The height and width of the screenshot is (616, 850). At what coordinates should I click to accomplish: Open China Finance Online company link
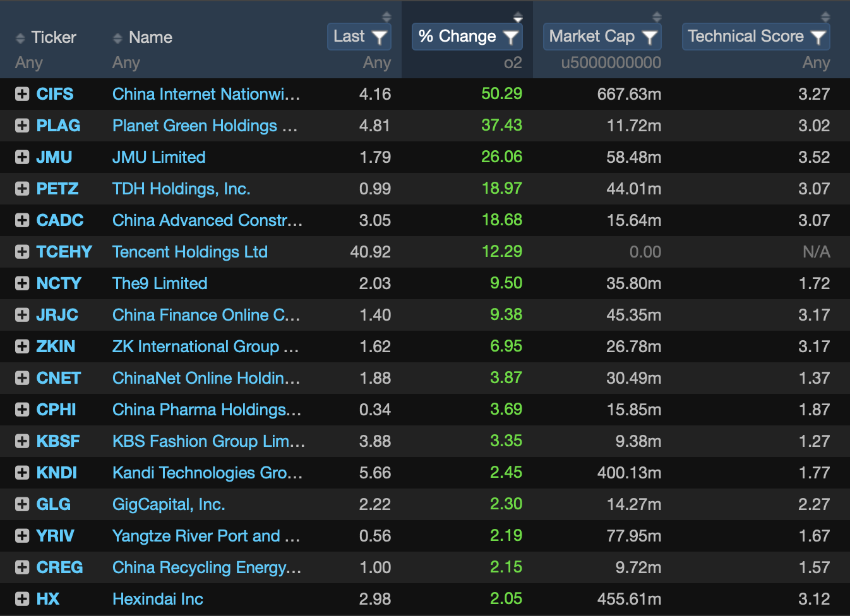[x=207, y=315]
